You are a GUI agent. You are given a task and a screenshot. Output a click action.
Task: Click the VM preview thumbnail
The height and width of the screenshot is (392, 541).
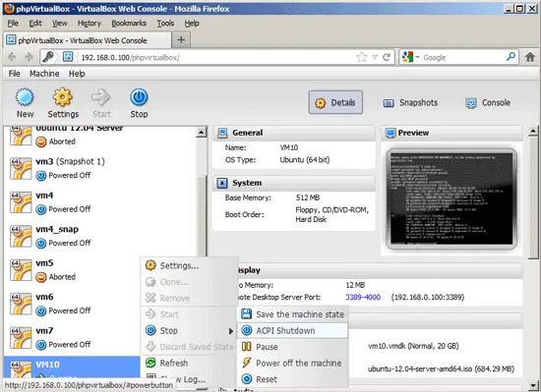coord(451,199)
